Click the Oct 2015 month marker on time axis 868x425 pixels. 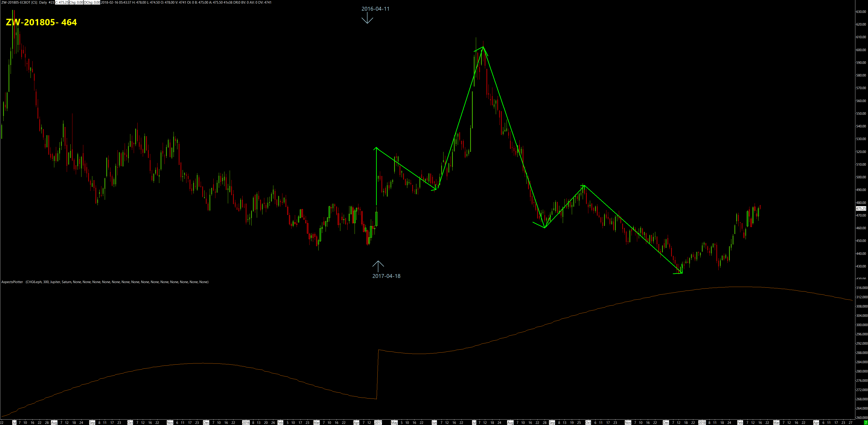click(130, 423)
